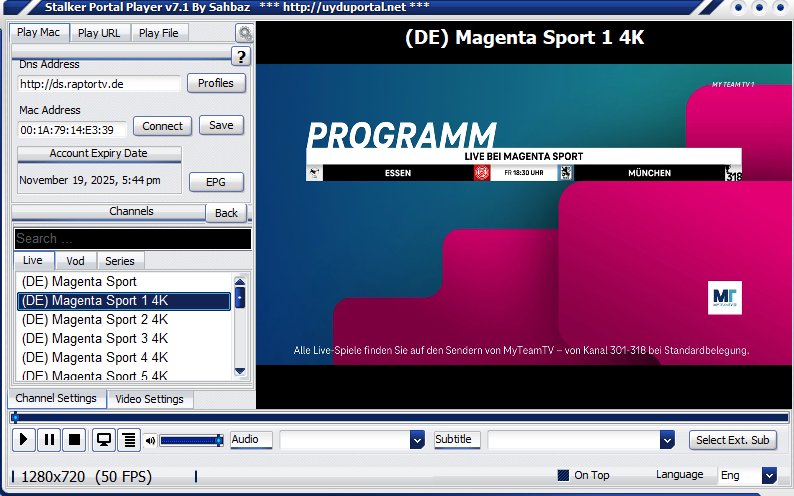
Task: Click the Mac Address input field
Action: (72, 130)
